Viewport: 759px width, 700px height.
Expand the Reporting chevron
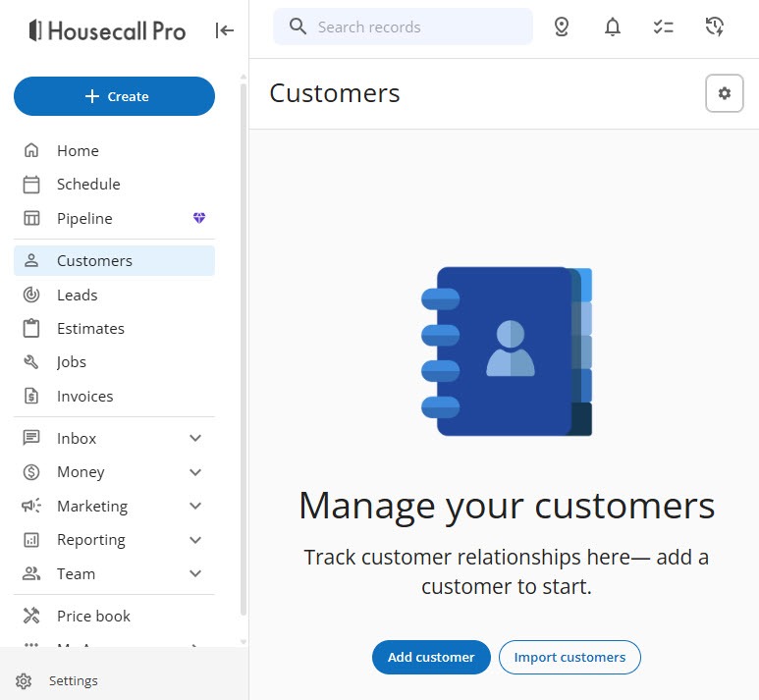195,540
